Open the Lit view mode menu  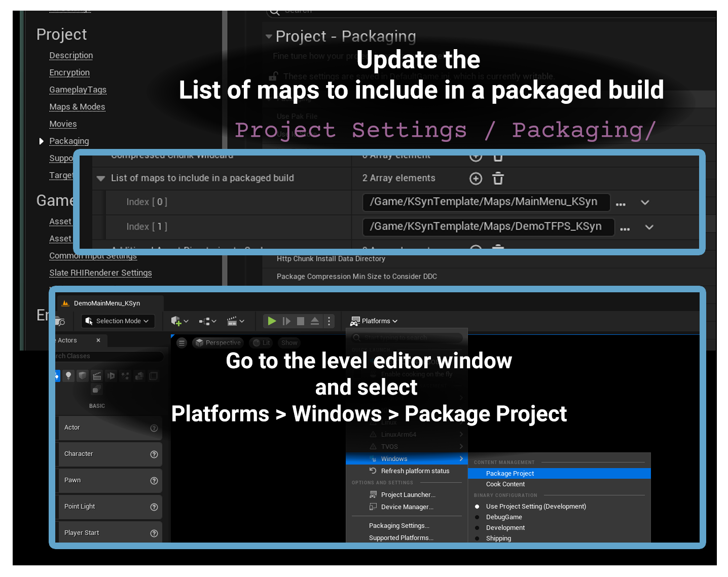[x=261, y=343]
